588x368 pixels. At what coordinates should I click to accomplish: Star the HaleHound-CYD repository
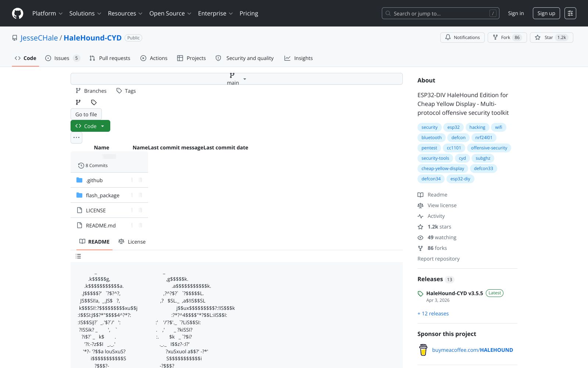click(x=551, y=38)
